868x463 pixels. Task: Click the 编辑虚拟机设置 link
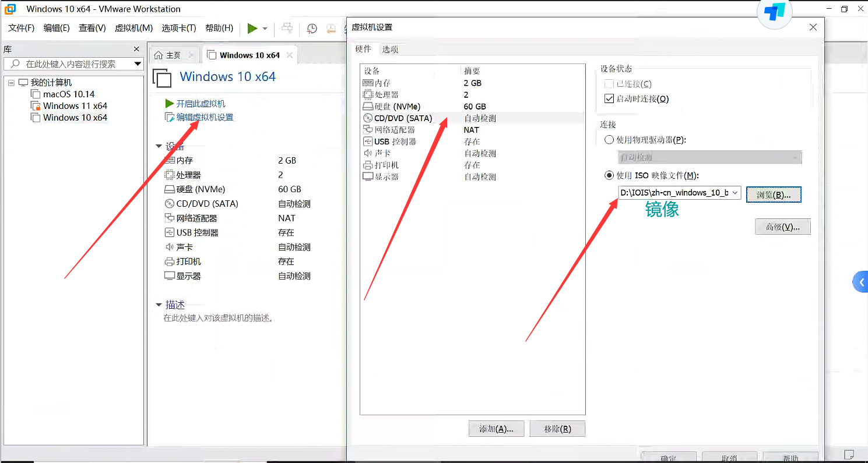tap(205, 117)
